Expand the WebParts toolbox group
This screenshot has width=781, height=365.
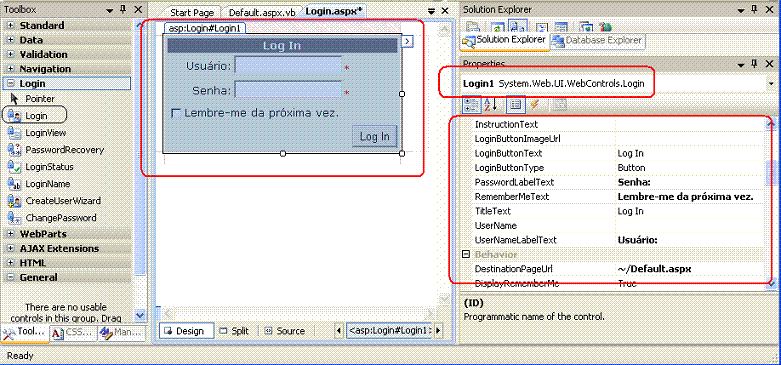10,234
